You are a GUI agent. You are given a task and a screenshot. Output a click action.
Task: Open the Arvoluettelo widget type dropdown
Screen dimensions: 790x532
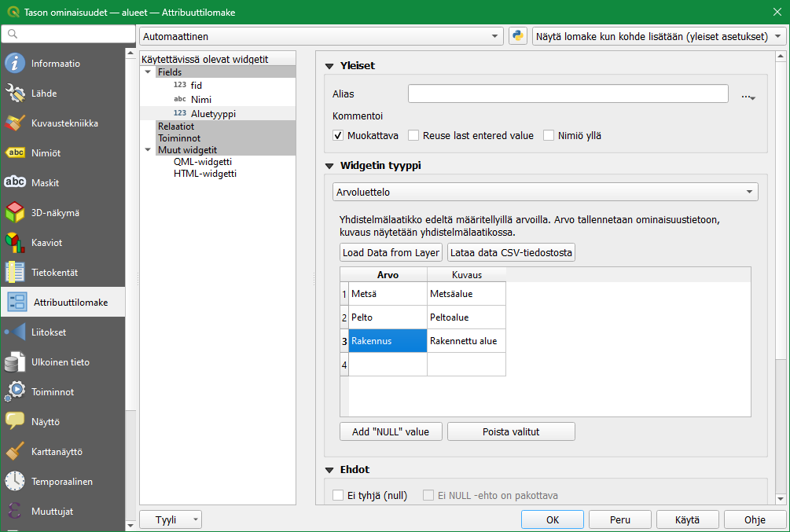pos(545,192)
